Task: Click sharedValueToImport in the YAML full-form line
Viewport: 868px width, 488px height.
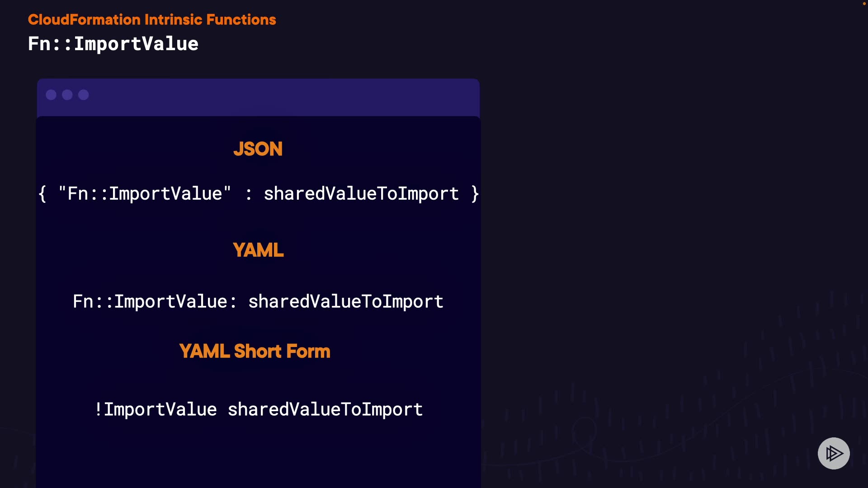Action: pos(346,301)
